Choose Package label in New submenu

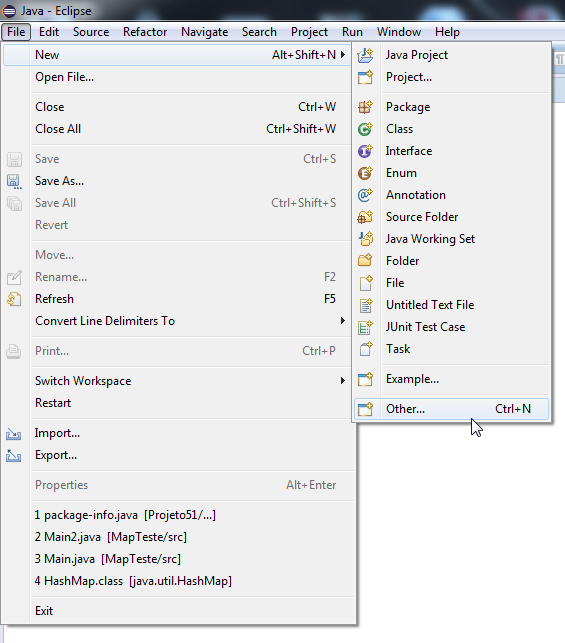[x=408, y=107]
